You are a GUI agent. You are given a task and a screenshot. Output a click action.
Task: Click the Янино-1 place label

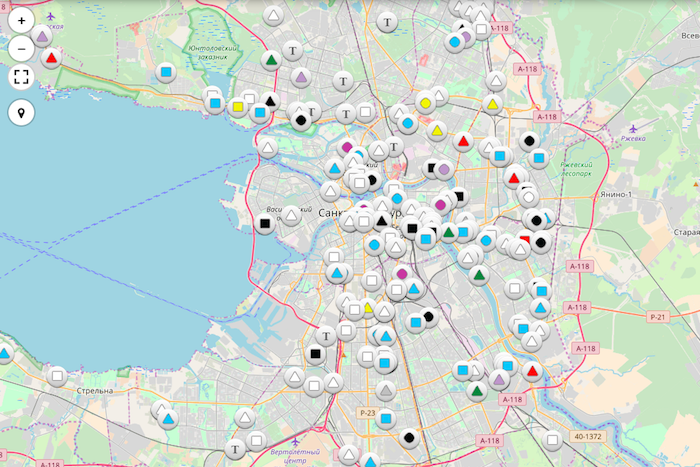(617, 193)
